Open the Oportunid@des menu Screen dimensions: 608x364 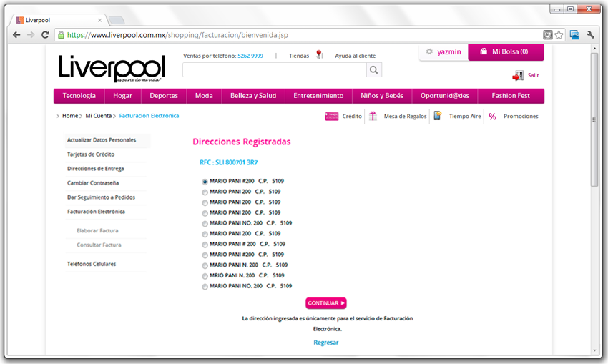(x=445, y=96)
